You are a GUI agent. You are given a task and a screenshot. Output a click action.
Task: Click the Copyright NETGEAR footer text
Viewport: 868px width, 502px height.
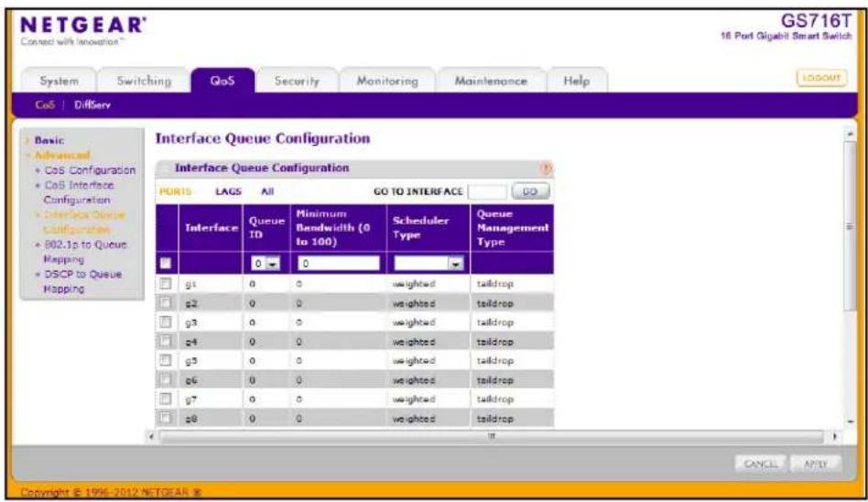coord(110,492)
